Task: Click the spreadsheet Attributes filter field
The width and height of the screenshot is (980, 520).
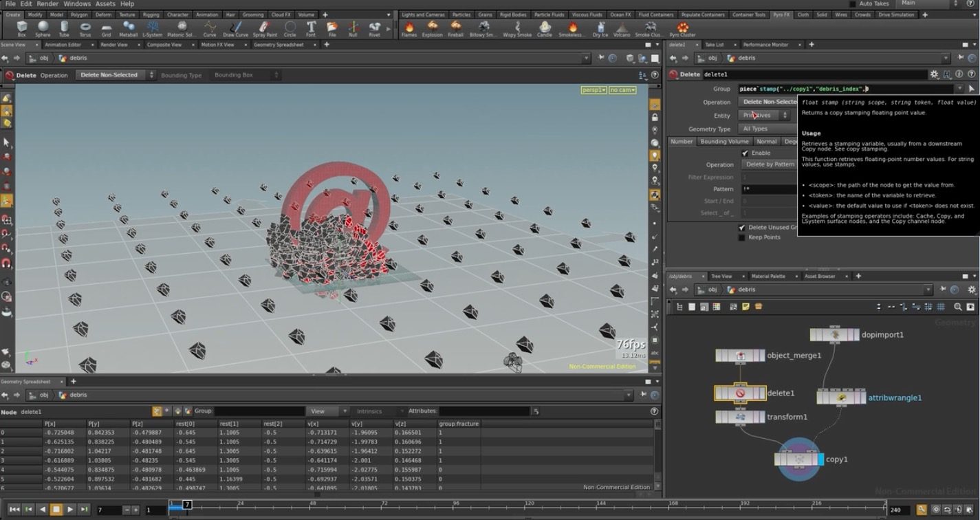Action: [484, 411]
